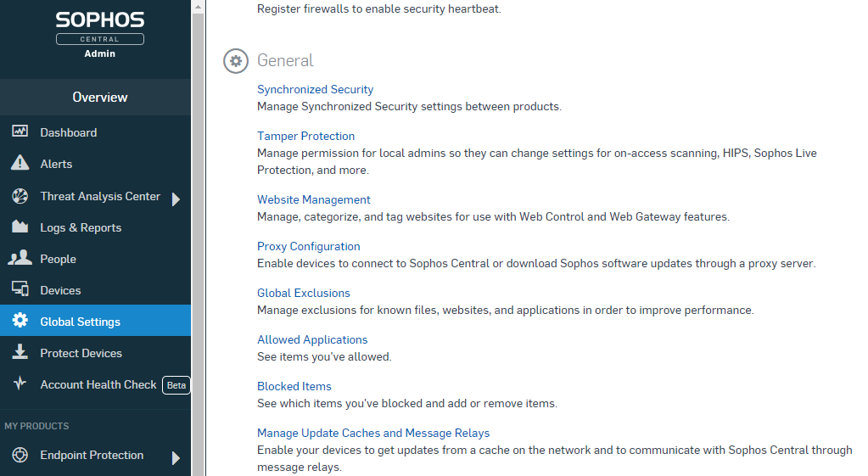
Task: Click the Devices monitor icon
Action: [x=20, y=290]
